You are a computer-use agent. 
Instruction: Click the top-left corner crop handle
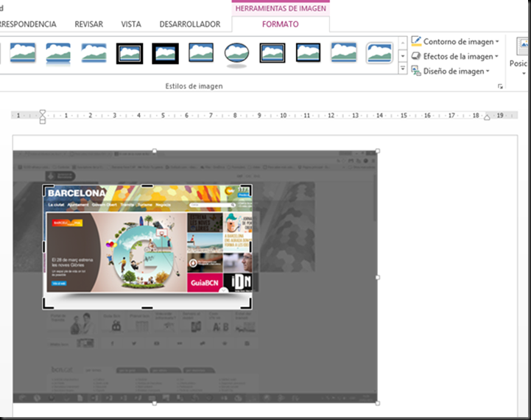click(x=48, y=189)
